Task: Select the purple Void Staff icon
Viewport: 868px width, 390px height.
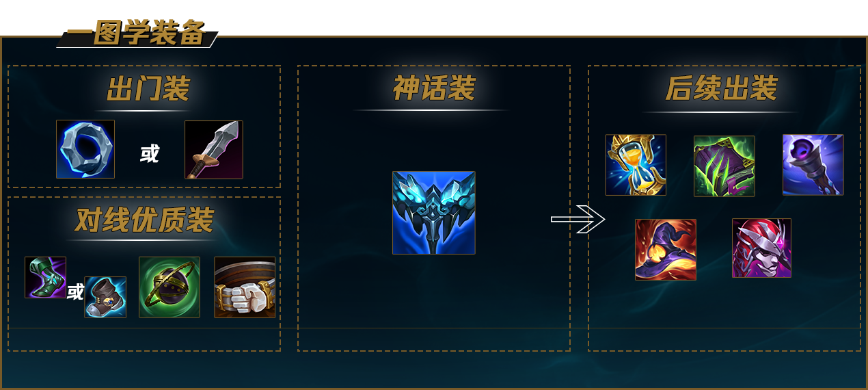Action: [813, 165]
